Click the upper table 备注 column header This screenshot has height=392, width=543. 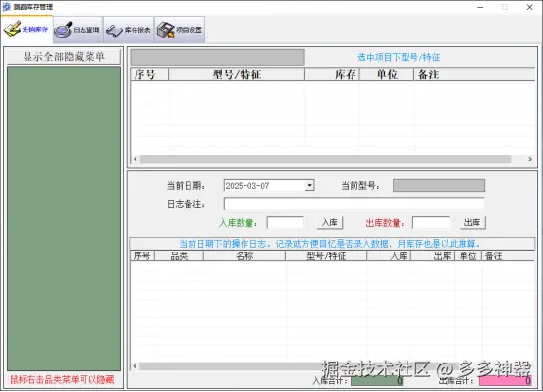[474, 74]
